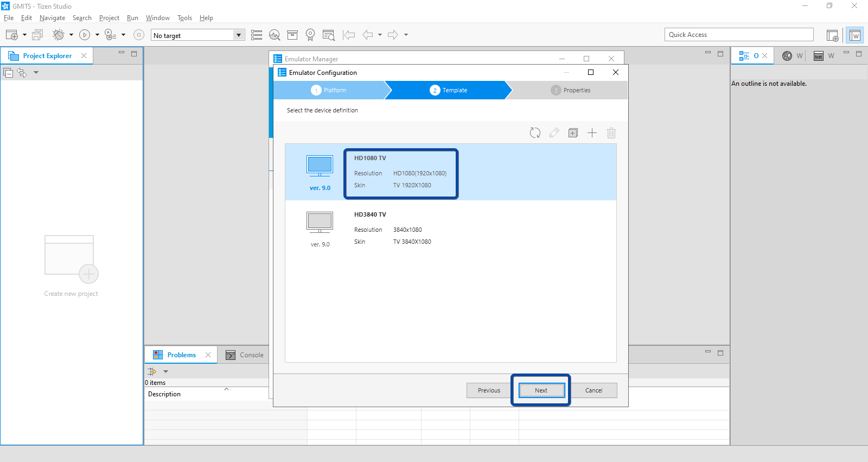The width and height of the screenshot is (868, 462).
Task: Open the globe W view tab
Action: [792, 55]
